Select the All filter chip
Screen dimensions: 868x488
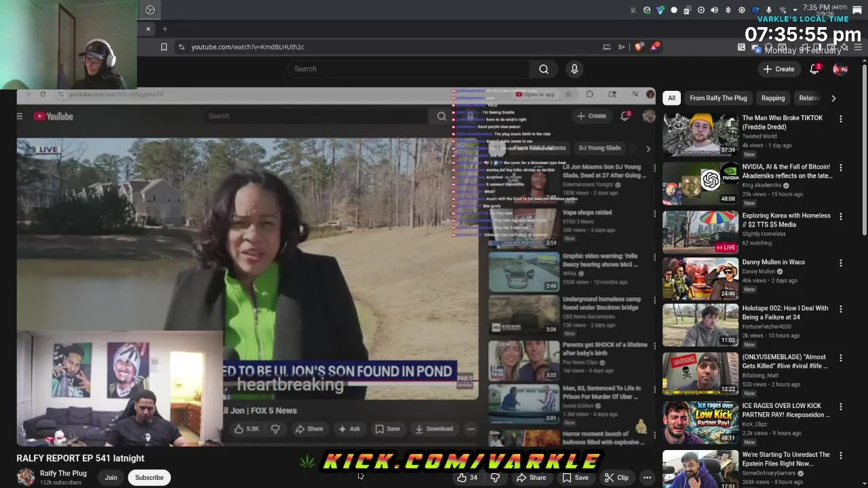click(671, 98)
